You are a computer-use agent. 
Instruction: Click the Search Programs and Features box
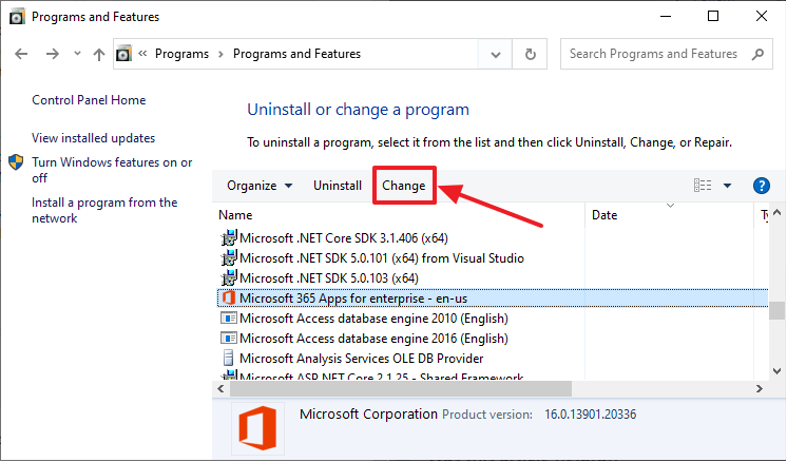click(655, 54)
